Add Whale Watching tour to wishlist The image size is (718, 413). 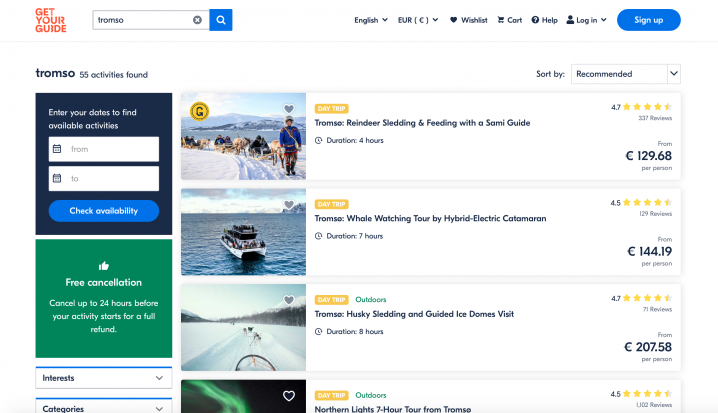[x=289, y=205]
